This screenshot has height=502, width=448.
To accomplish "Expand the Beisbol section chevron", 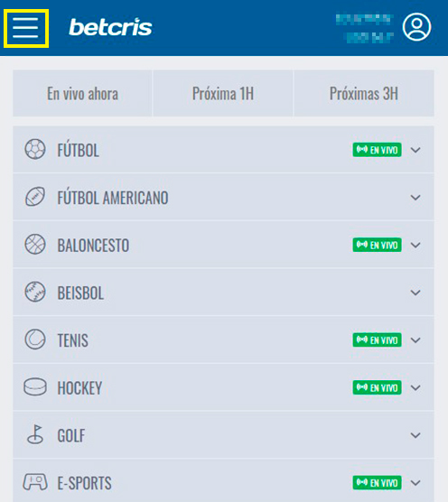I will point(415,293).
